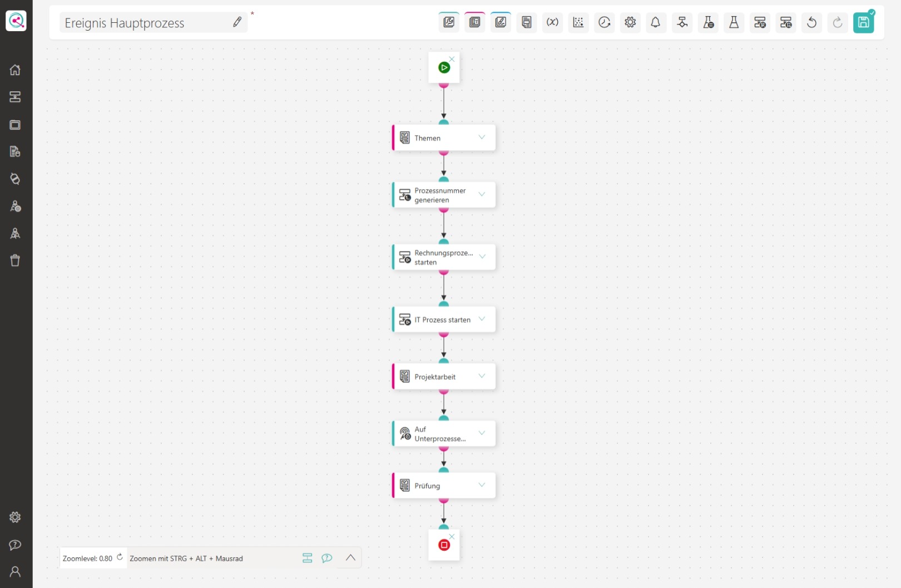This screenshot has width=901, height=588.
Task: Open the notification bell settings
Action: tap(656, 22)
